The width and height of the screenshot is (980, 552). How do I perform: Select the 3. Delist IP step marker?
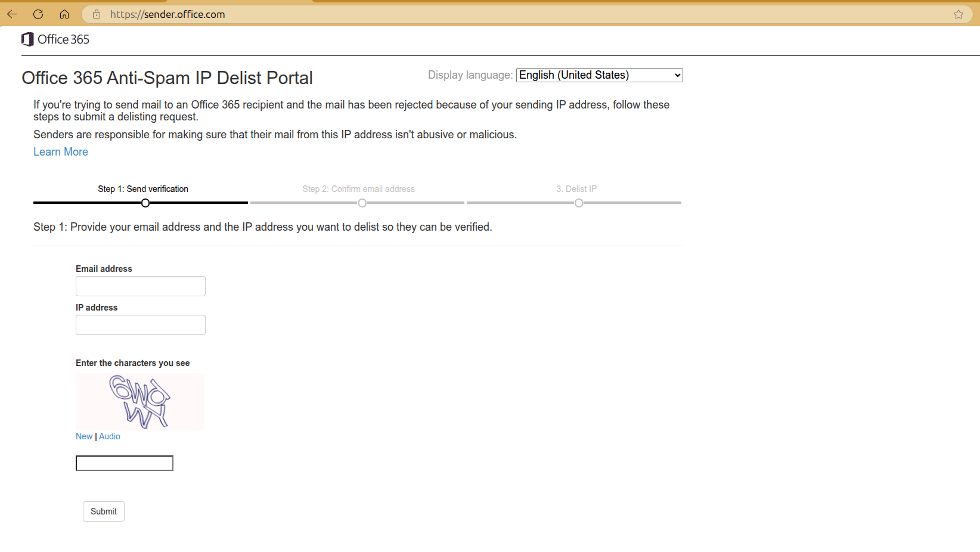tap(579, 203)
